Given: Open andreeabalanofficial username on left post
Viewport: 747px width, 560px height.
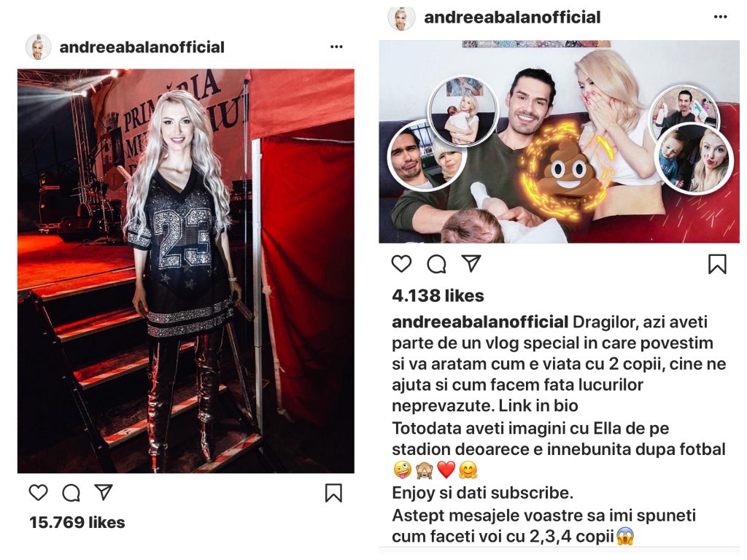Looking at the screenshot, I should coord(142,47).
